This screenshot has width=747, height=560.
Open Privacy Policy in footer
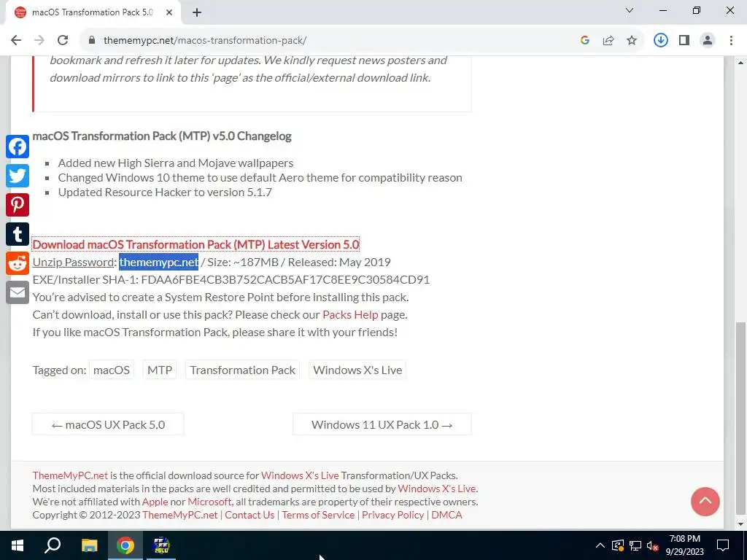[392, 515]
